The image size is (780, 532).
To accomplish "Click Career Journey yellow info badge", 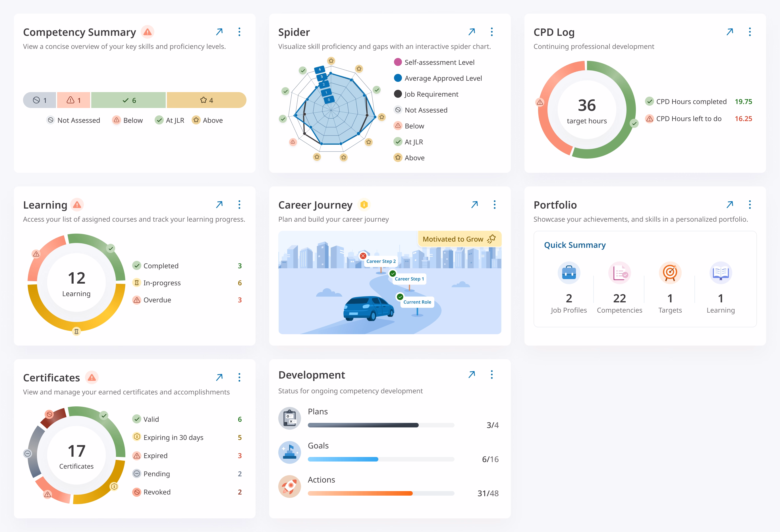I will (x=364, y=204).
